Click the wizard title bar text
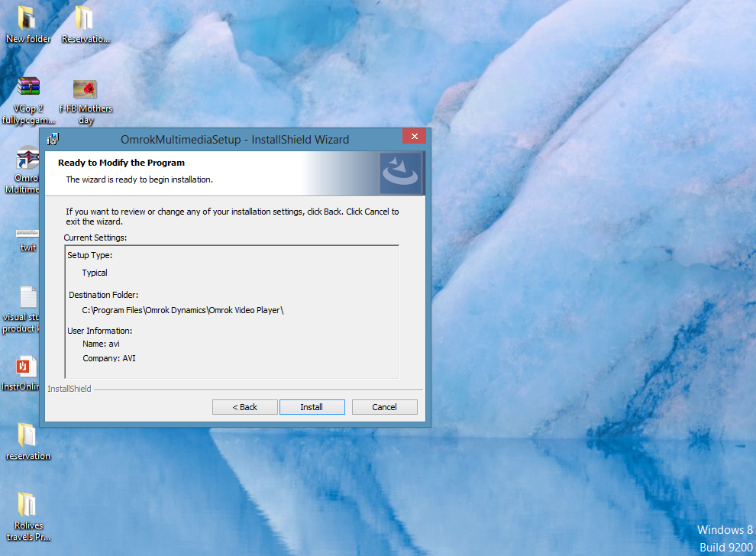The width and height of the screenshot is (756, 556). pyautogui.click(x=234, y=140)
